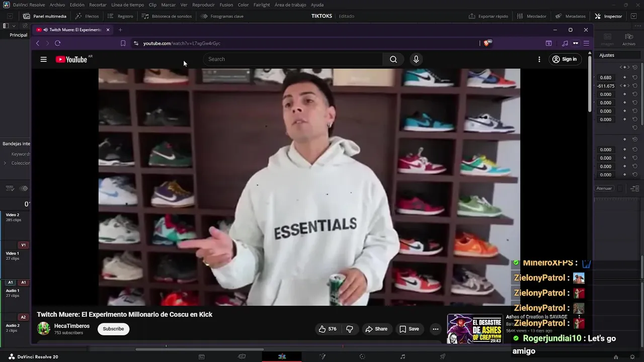Select the Twitch Muere browser tab
644x362 pixels.
pyautogui.click(x=72, y=30)
